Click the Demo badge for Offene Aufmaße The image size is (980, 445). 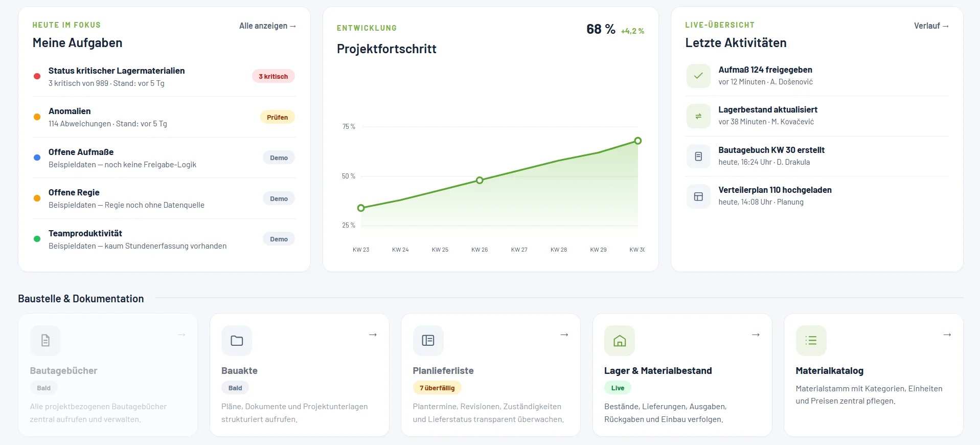[279, 158]
